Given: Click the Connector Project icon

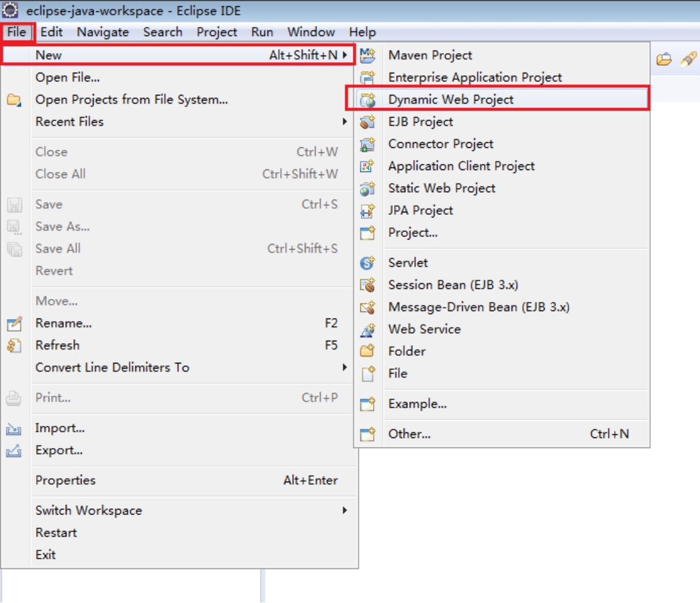Looking at the screenshot, I should click(367, 143).
